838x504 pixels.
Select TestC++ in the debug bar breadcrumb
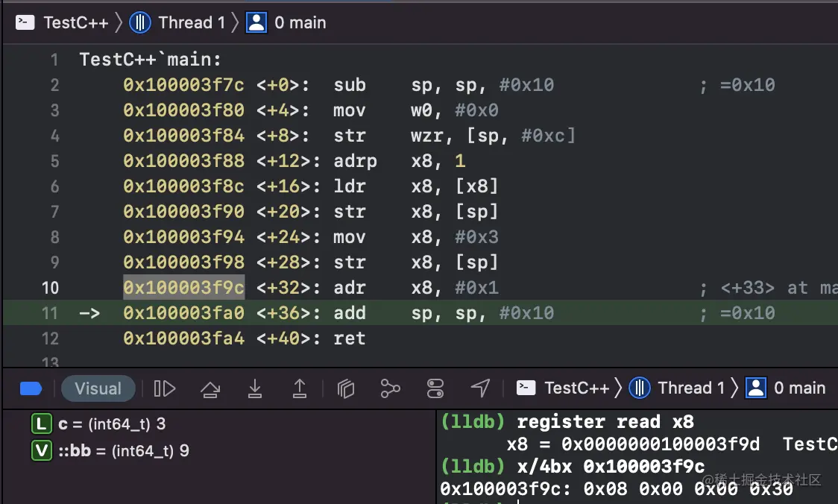[576, 388]
